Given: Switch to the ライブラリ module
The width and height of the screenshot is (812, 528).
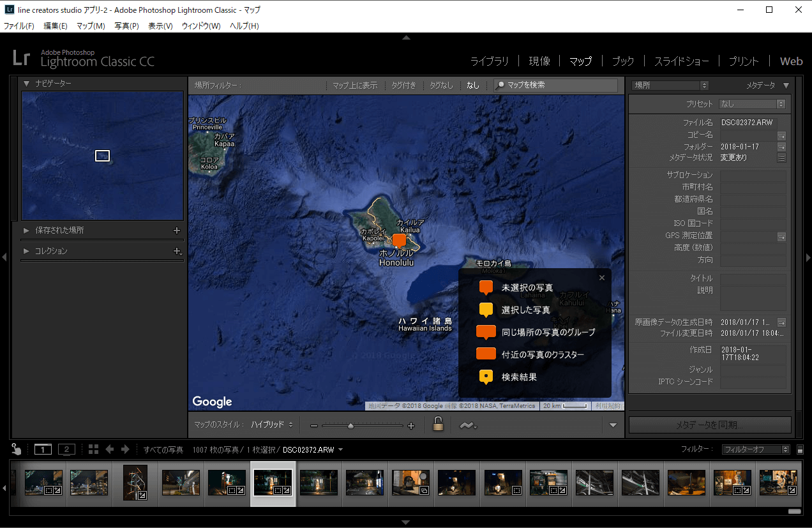Looking at the screenshot, I should point(490,61).
